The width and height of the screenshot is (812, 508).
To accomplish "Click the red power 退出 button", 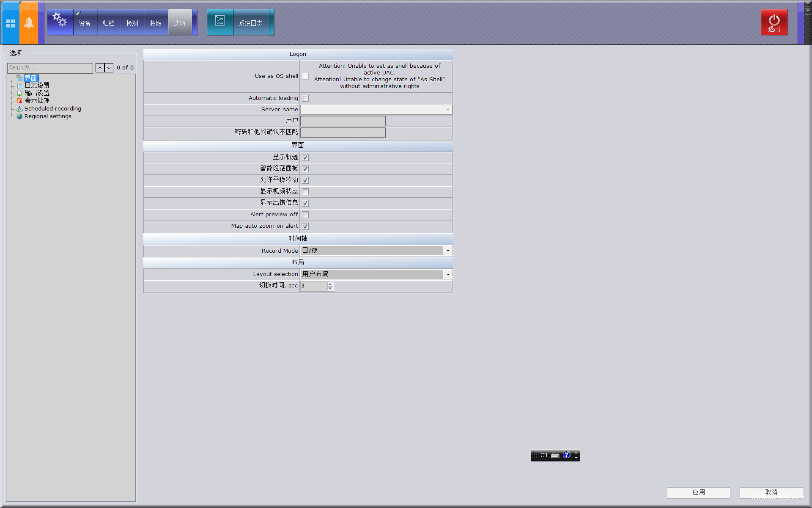I will pos(774,22).
